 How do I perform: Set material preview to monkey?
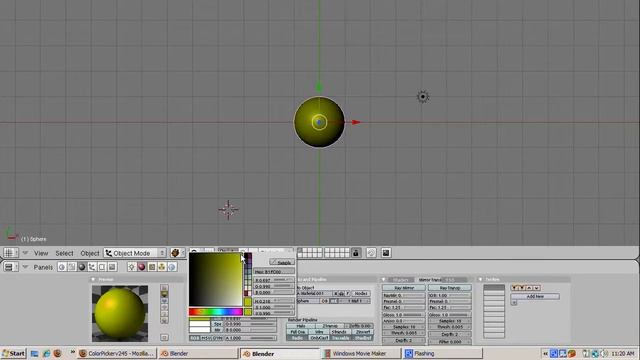click(164, 307)
